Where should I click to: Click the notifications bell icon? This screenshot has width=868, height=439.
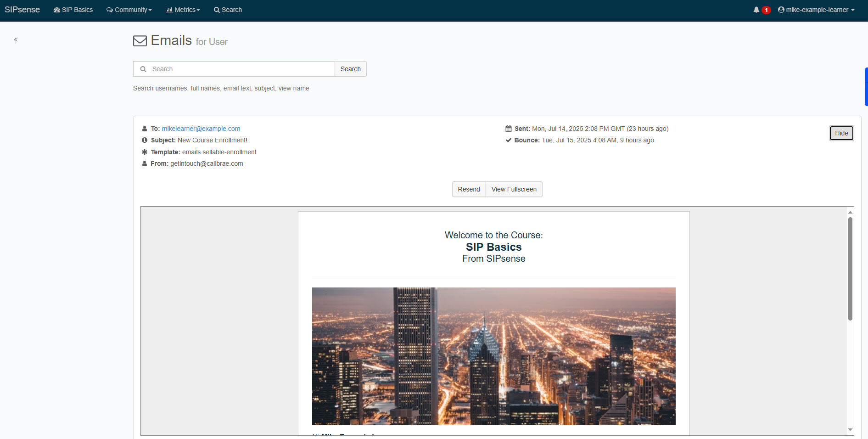coord(756,10)
